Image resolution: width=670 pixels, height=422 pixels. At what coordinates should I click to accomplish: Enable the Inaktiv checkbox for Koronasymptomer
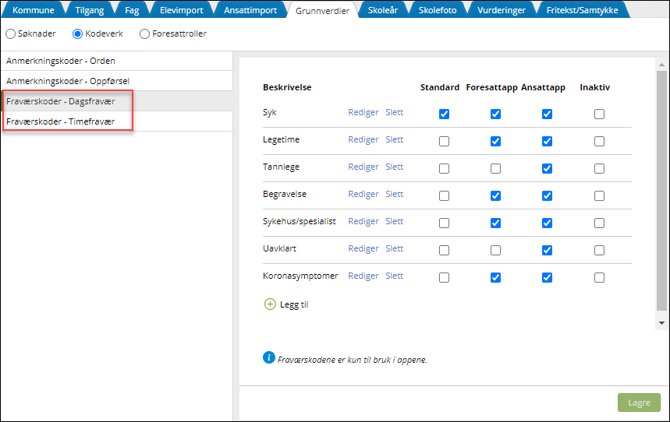[599, 277]
